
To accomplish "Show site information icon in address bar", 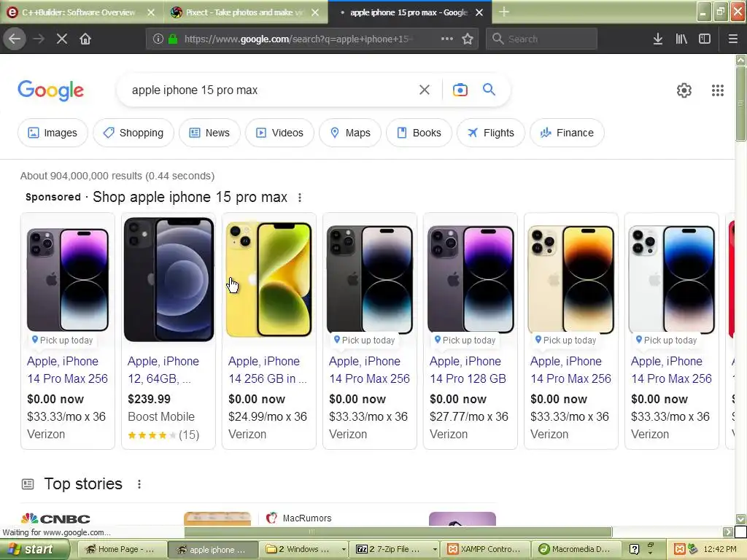I will [x=158, y=39].
